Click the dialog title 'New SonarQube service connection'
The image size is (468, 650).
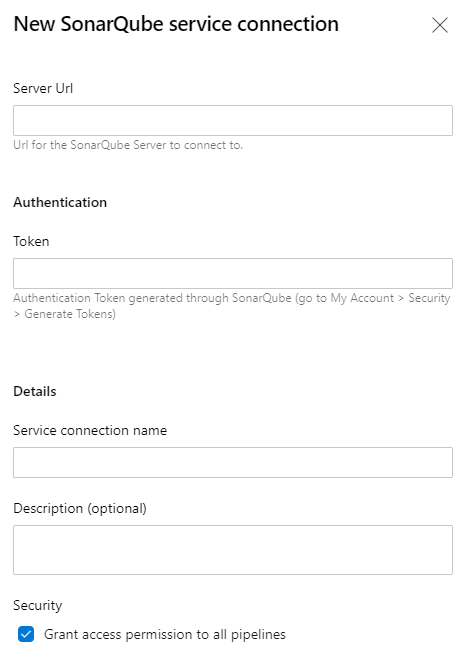pos(176,24)
